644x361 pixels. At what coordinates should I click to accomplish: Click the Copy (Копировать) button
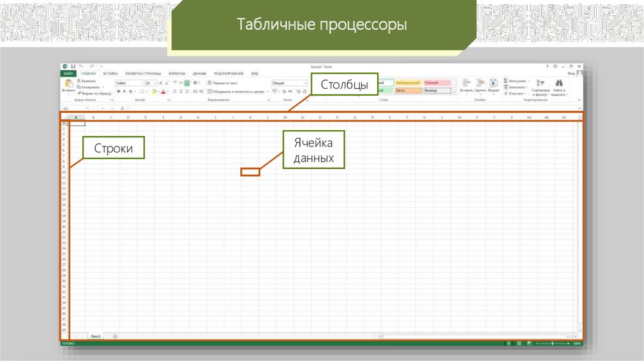click(91, 87)
